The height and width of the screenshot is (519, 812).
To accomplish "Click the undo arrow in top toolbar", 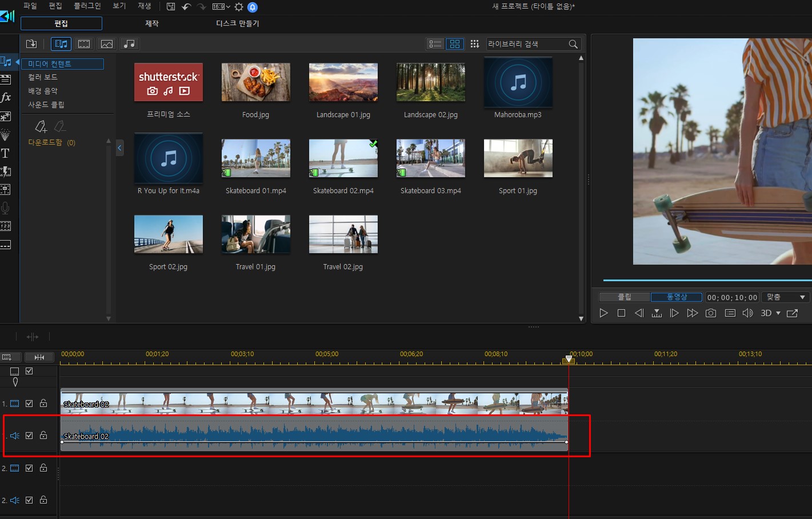I will [186, 7].
